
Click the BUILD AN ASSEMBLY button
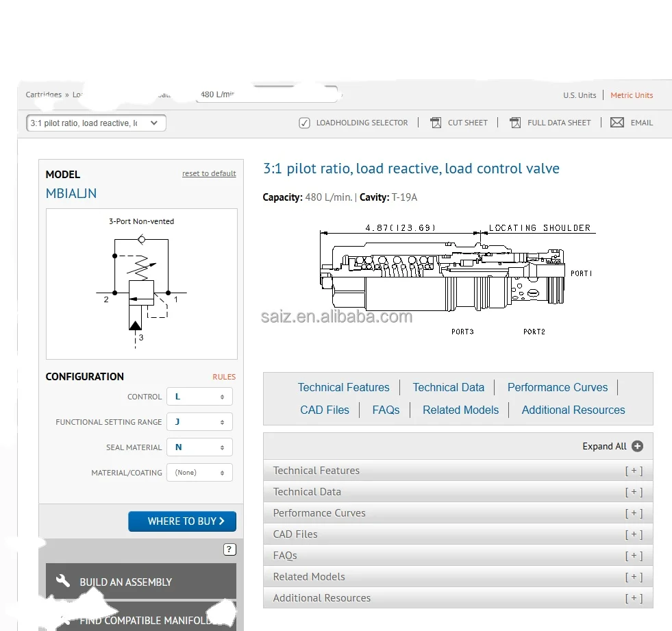tap(141, 582)
